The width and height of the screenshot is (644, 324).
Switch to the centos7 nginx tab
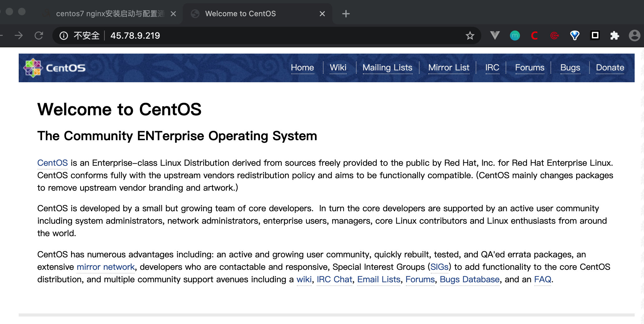tap(110, 14)
